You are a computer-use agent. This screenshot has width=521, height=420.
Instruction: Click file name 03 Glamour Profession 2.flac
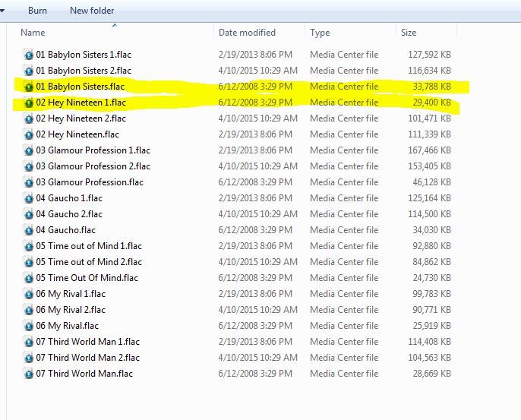pyautogui.click(x=93, y=166)
